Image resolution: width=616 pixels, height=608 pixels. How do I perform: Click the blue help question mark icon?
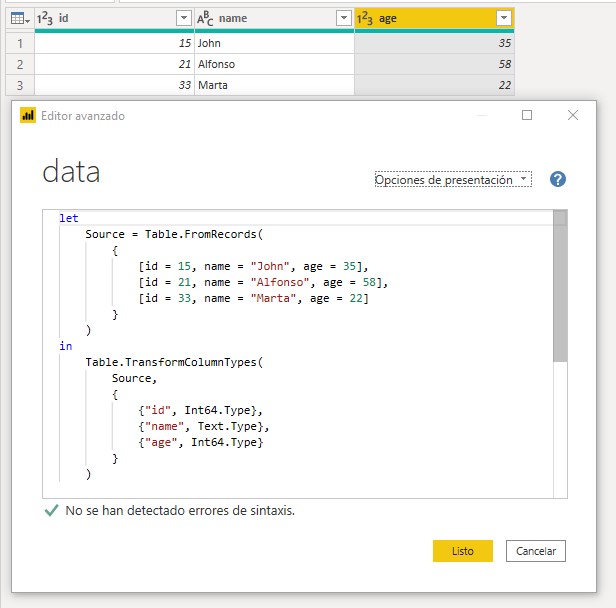click(557, 179)
